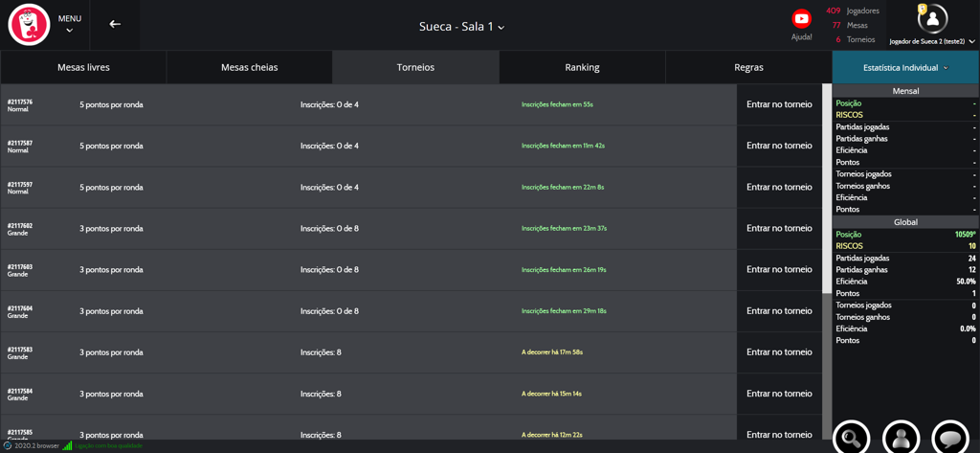Join tournament #2117602 with Entrar no torneio
The image size is (980, 453).
(x=779, y=229)
